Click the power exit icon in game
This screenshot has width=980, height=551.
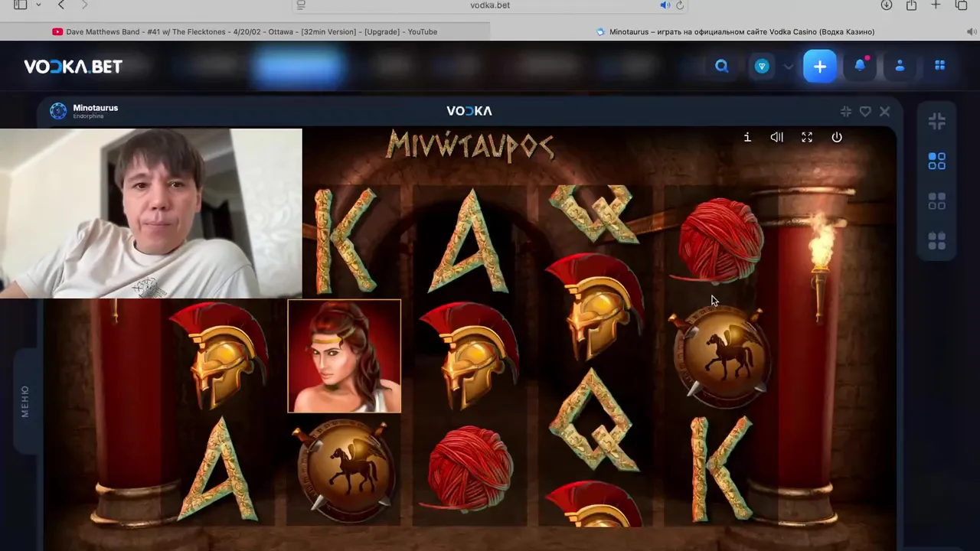[837, 137]
